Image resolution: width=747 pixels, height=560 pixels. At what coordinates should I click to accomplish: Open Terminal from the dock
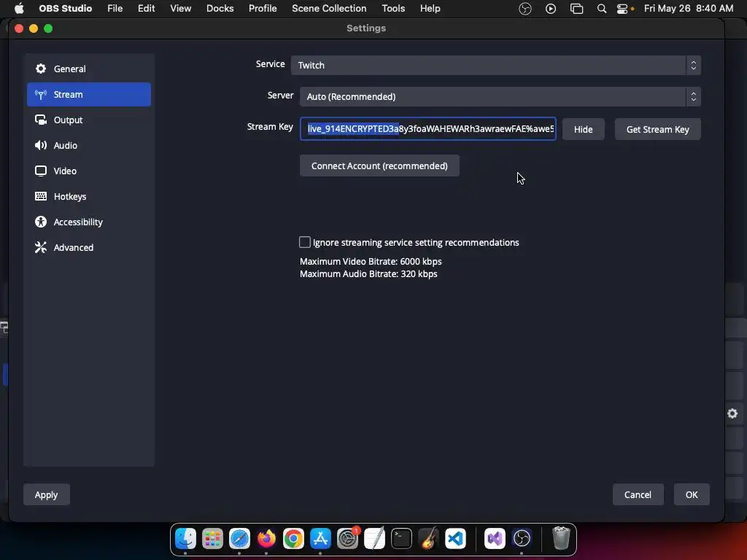pyautogui.click(x=401, y=539)
